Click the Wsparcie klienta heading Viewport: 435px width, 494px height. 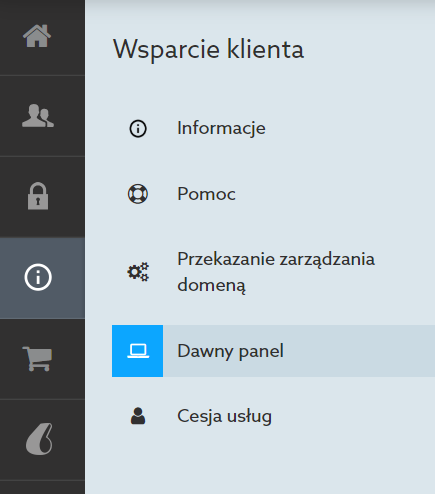(208, 49)
